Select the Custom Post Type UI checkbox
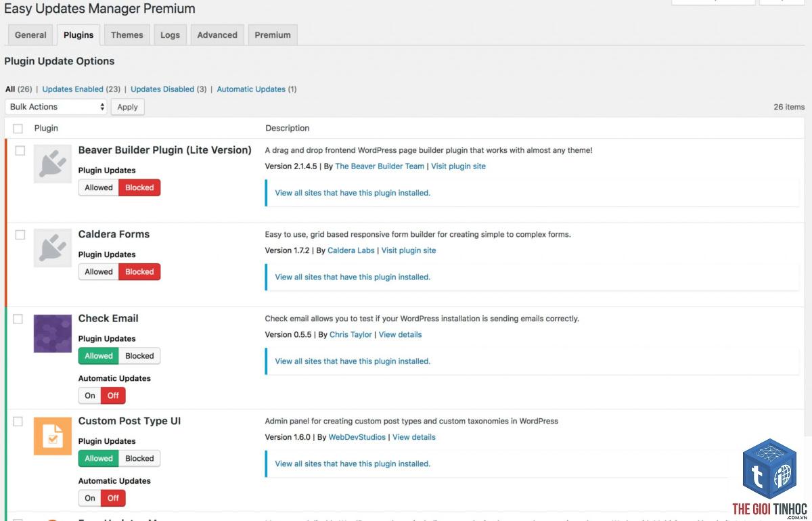812x521 pixels. pyautogui.click(x=18, y=422)
